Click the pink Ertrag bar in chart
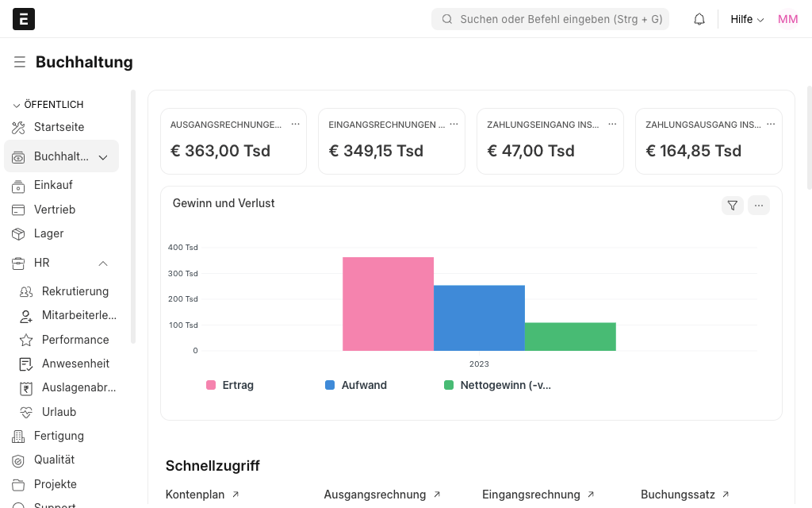This screenshot has height=508, width=812. point(388,304)
